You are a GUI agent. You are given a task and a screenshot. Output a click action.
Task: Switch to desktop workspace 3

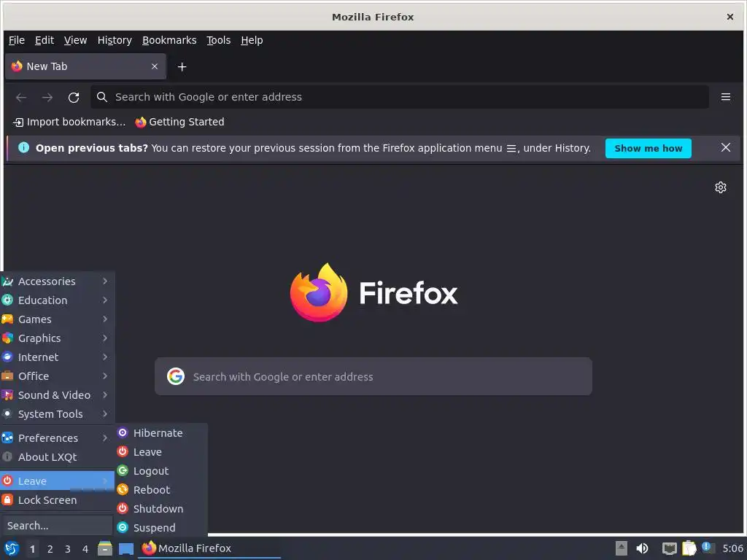(68, 549)
